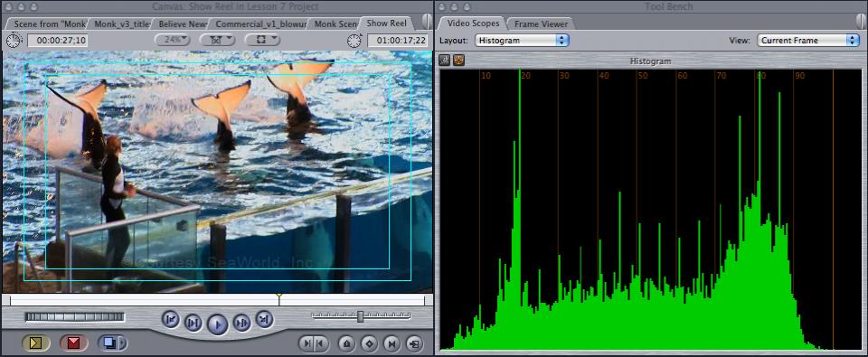This screenshot has height=357, width=868.
Task: Click the Play Around Current Frame button
Action: click(x=242, y=322)
